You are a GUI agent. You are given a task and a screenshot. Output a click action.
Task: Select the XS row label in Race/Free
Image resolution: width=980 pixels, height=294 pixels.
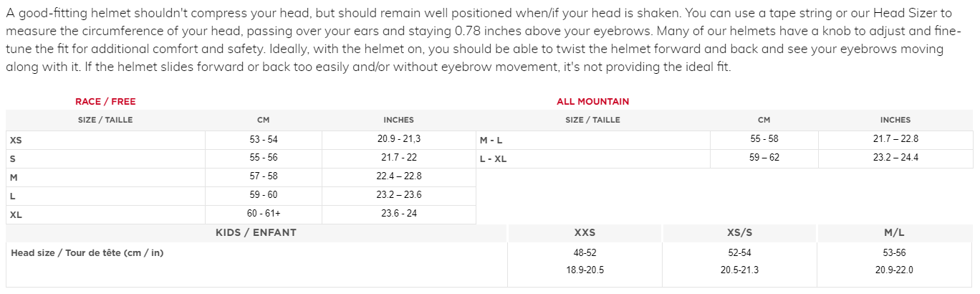(16, 140)
